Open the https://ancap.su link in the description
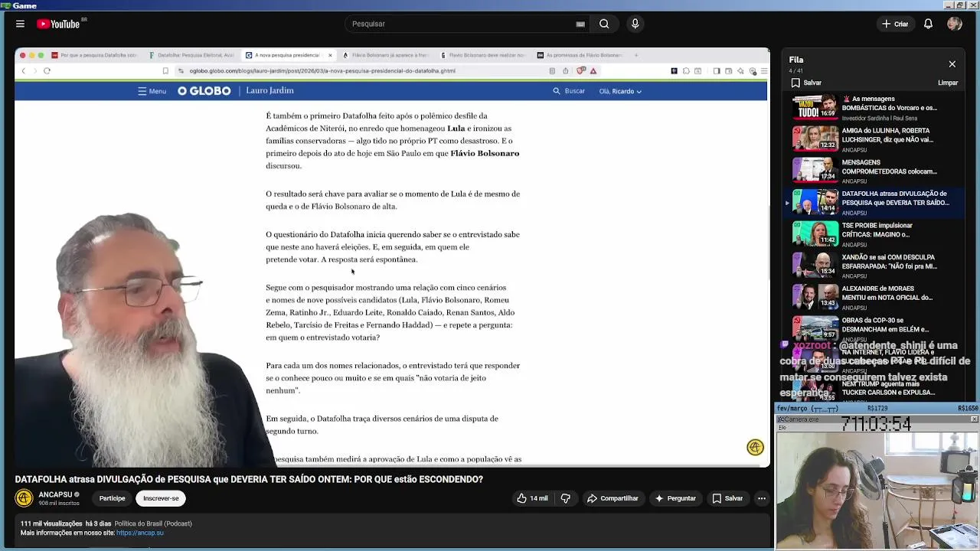The height and width of the screenshot is (551, 980). pyautogui.click(x=140, y=533)
